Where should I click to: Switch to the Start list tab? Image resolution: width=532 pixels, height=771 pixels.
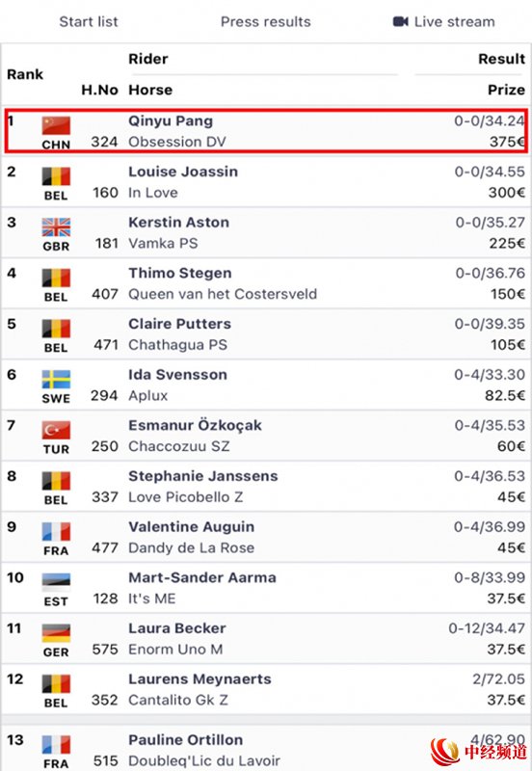click(89, 21)
